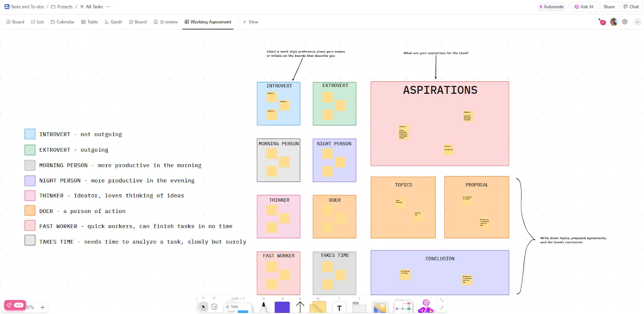Redo the last whiteboard action

[x=442, y=308]
